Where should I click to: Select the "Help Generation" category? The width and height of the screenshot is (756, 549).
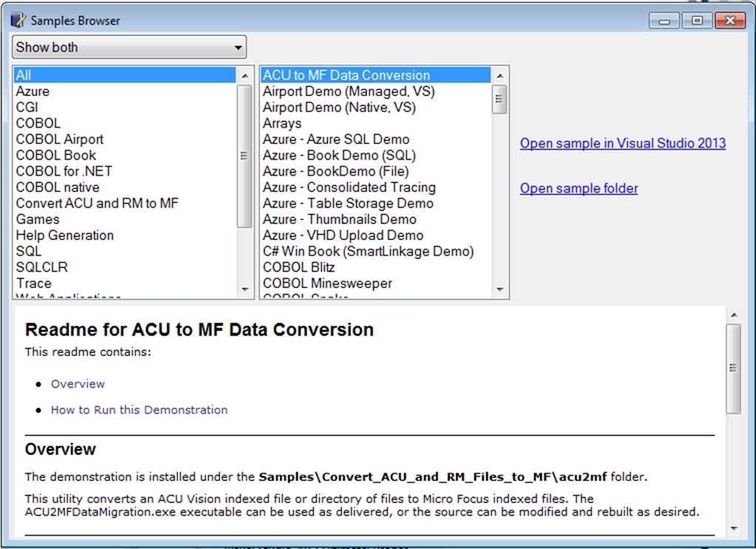tap(125, 235)
